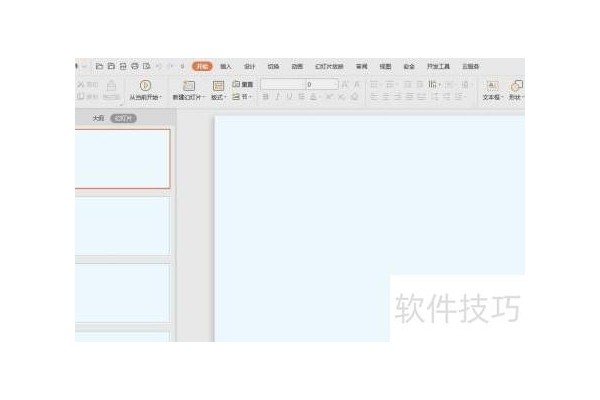This screenshot has width=600, height=400.
Task: Open the 视图 ribbon tab
Action: pos(385,66)
